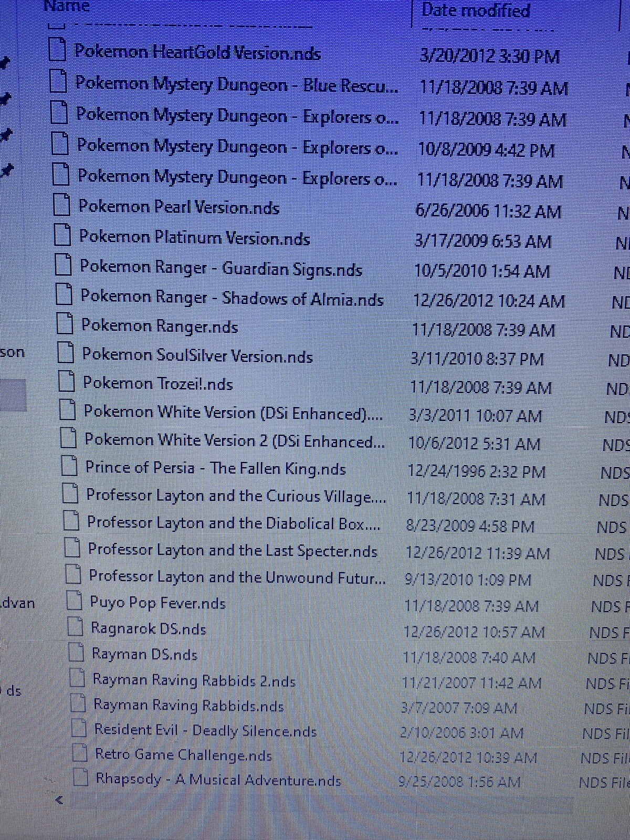Select Resident Evil - Deadly Silence.nds
The height and width of the screenshot is (840, 630).
click(x=206, y=730)
